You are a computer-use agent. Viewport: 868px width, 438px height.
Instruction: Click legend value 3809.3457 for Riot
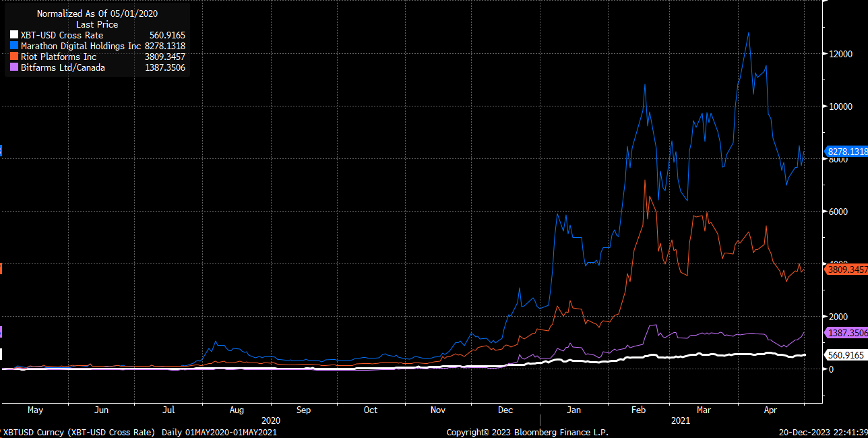coord(164,57)
